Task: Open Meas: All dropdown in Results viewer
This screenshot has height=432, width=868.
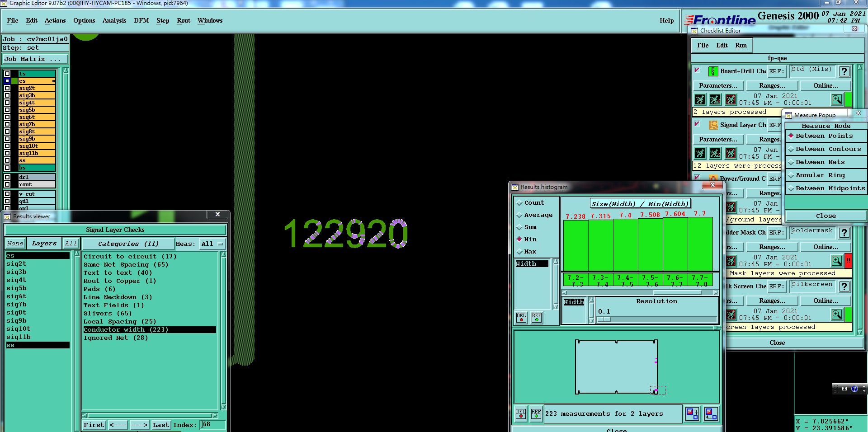Action: coord(212,244)
